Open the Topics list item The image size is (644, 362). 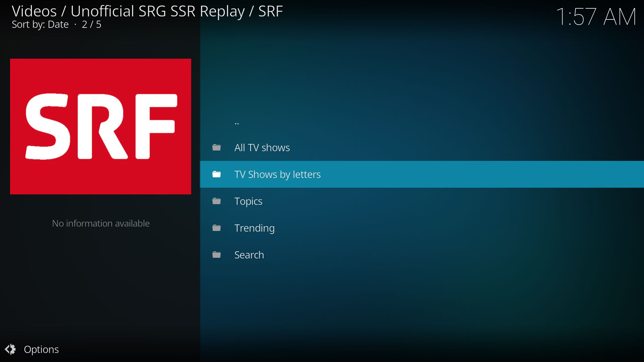pos(248,201)
